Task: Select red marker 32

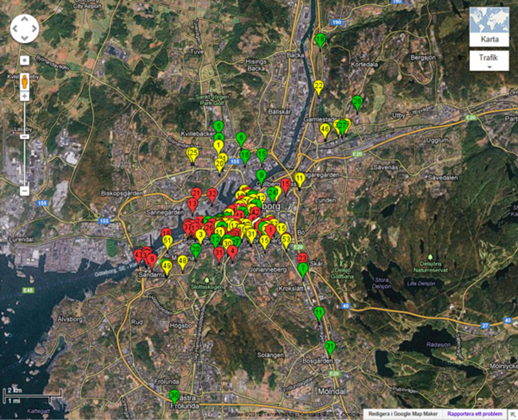Action: pyautogui.click(x=212, y=194)
